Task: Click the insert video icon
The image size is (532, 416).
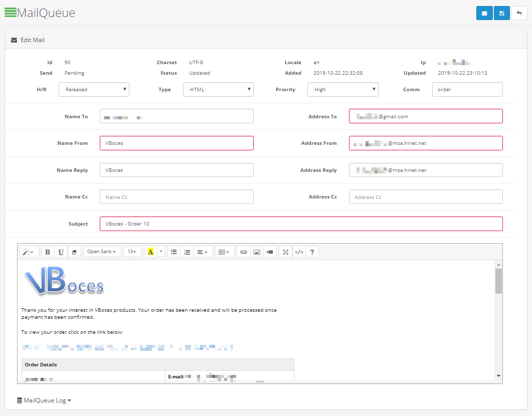Action: [270, 252]
